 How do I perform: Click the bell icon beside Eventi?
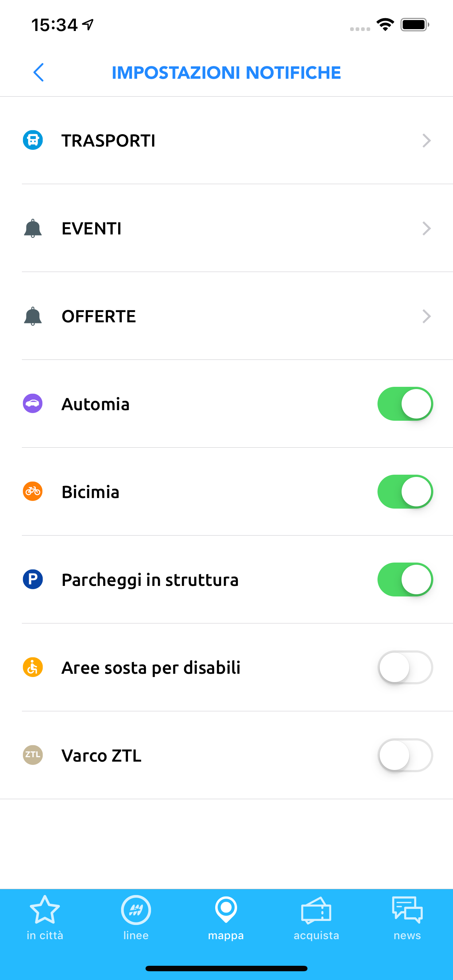point(33,228)
